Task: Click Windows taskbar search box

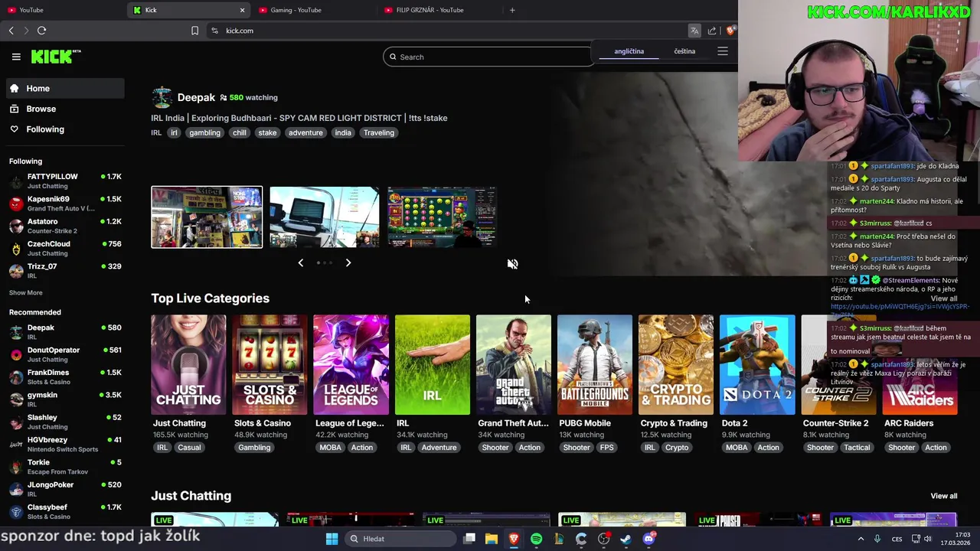Action: pyautogui.click(x=399, y=539)
